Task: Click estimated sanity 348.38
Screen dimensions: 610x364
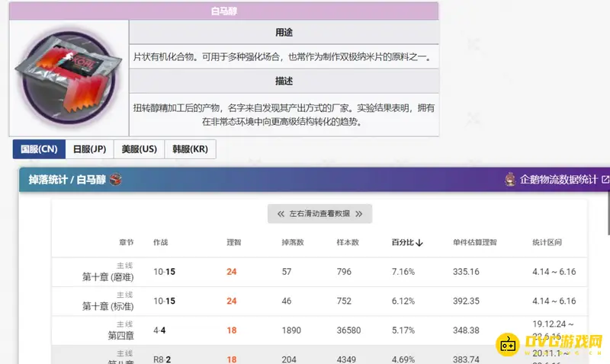Action: (466, 330)
